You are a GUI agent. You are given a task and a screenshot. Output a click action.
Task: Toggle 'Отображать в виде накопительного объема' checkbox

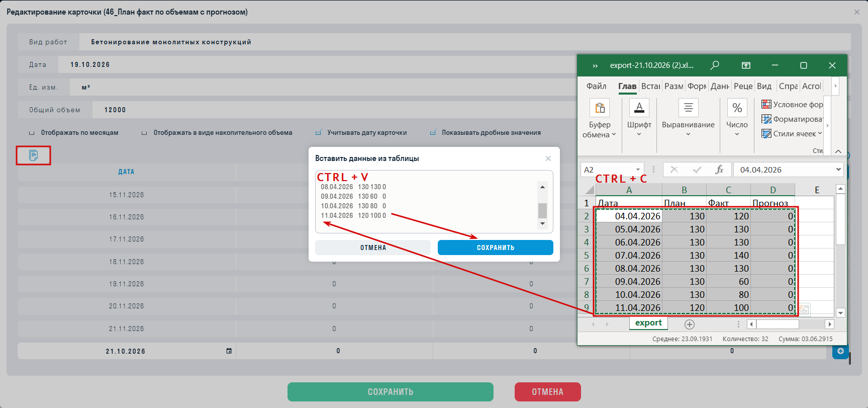click(144, 133)
